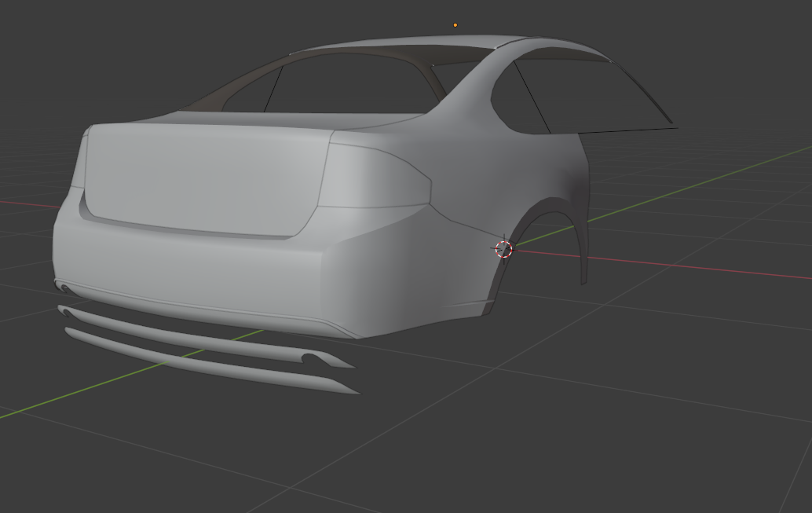Select the car's trunk lid panel
The image size is (812, 513).
[x=207, y=179]
